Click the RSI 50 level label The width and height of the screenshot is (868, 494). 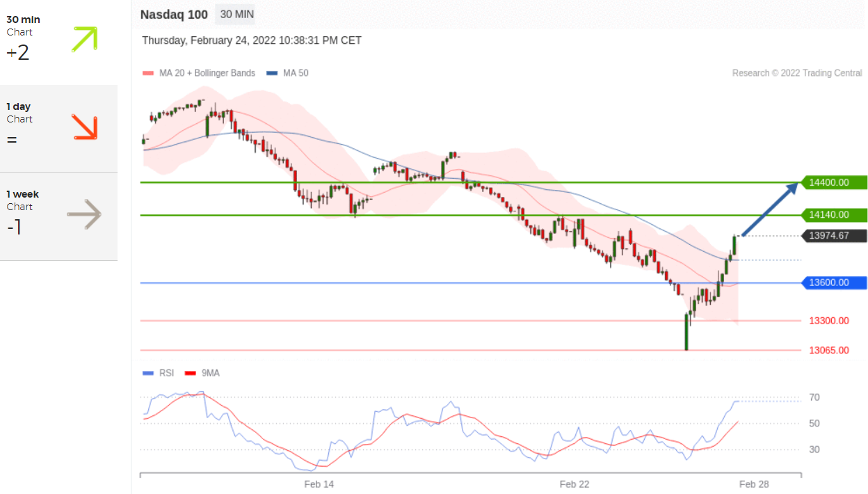point(814,423)
